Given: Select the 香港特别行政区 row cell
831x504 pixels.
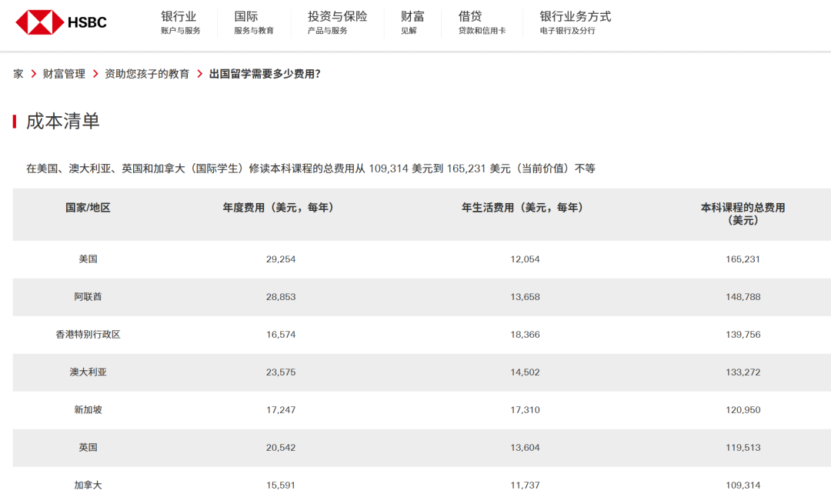Looking at the screenshot, I should pos(88,335).
